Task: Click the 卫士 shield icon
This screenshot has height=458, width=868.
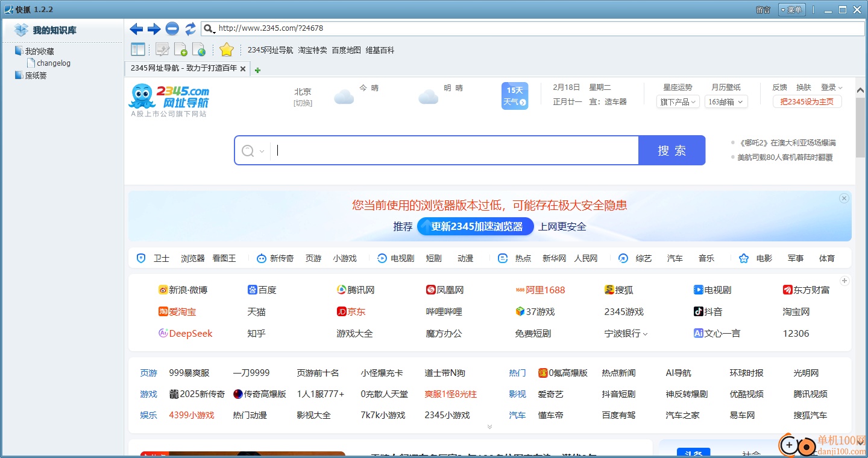Action: click(141, 258)
